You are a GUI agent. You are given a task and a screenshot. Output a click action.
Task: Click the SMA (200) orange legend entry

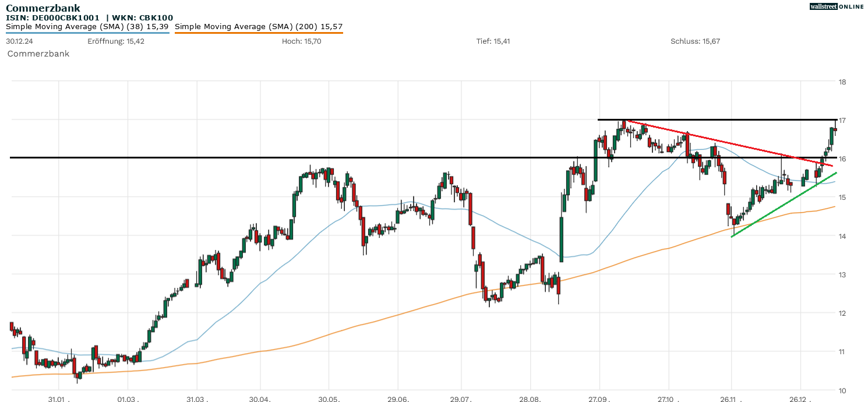[259, 27]
